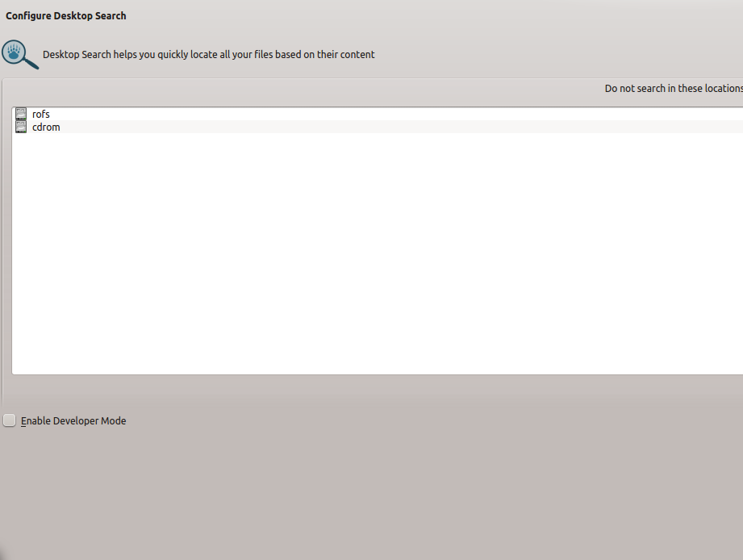The width and height of the screenshot is (743, 560).
Task: Toggle Developer Mode on
Action: click(x=9, y=420)
